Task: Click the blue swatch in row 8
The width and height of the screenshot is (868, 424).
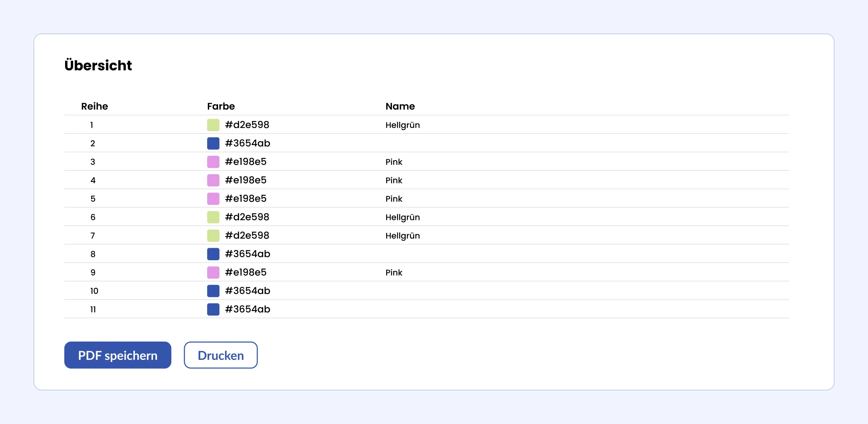Action: click(213, 254)
